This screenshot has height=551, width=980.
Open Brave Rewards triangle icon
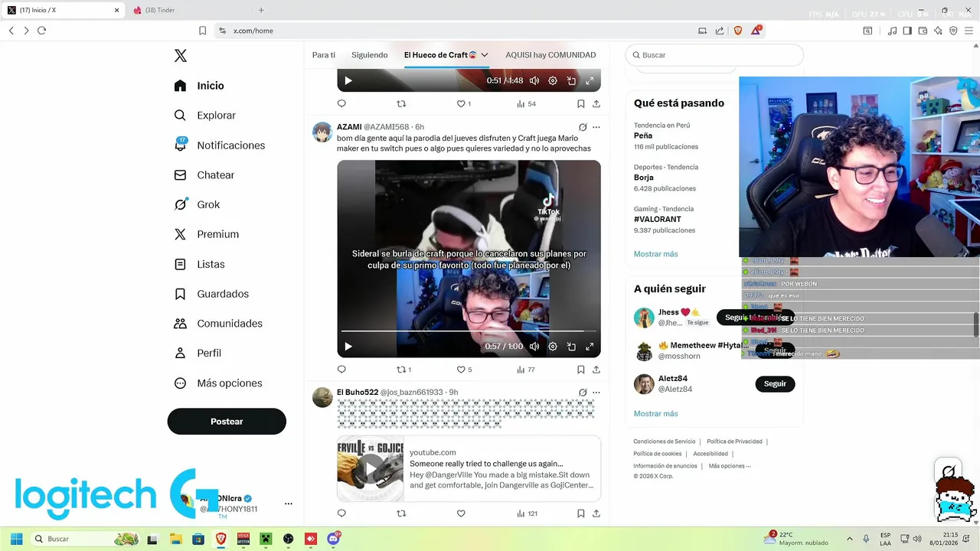point(756,31)
